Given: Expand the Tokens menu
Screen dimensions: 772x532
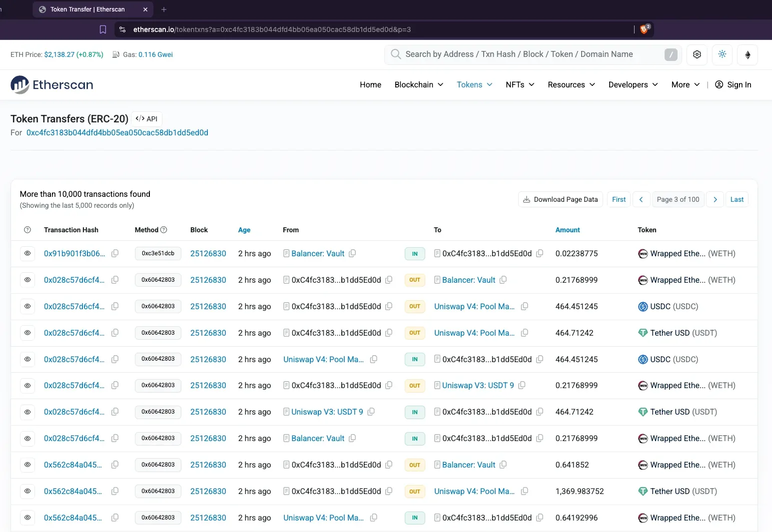Looking at the screenshot, I should 474,85.
